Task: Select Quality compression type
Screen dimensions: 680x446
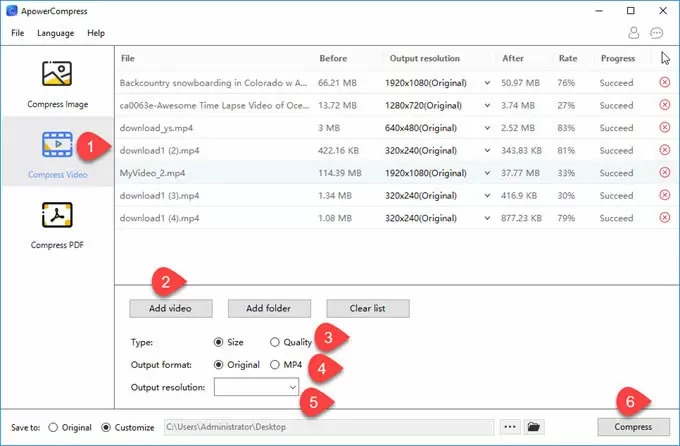Action: [x=275, y=342]
